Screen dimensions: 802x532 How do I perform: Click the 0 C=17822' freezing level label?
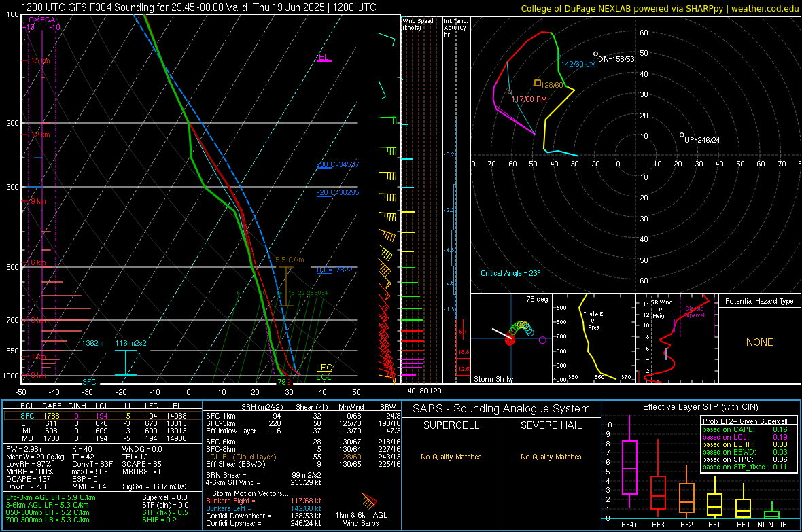pyautogui.click(x=335, y=270)
